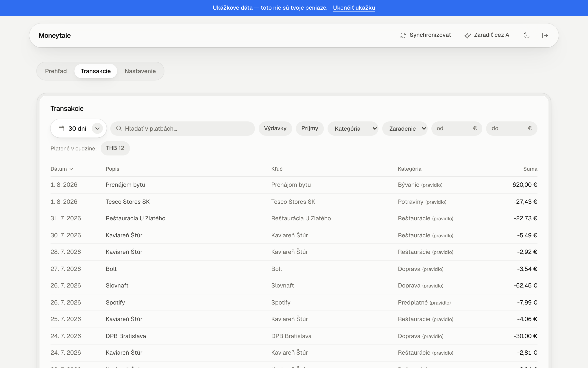Click the 27. 7. 2026 date cell
This screenshot has height=368, width=588.
tap(66, 269)
